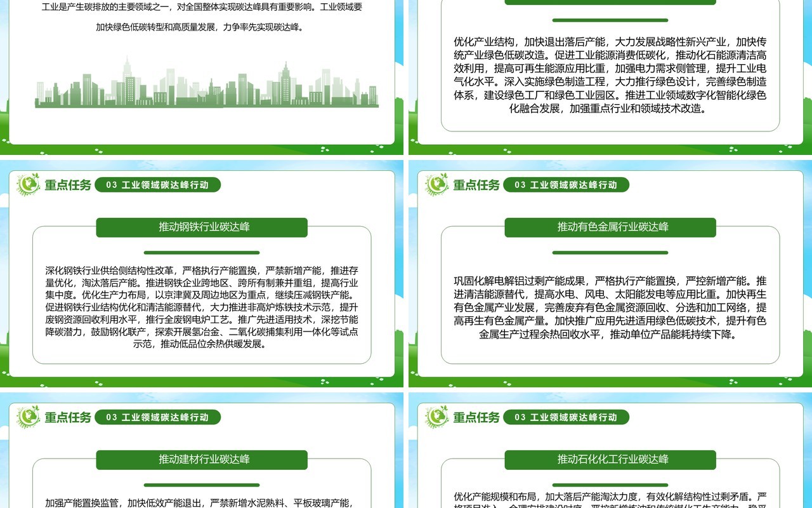Click the paragraph starting 深化钢铁行业供给侧结构性改革
This screenshot has width=812, height=508.
(x=202, y=307)
